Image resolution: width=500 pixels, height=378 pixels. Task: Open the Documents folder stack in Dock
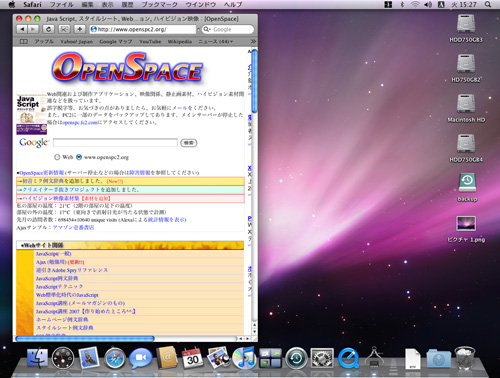point(439,359)
